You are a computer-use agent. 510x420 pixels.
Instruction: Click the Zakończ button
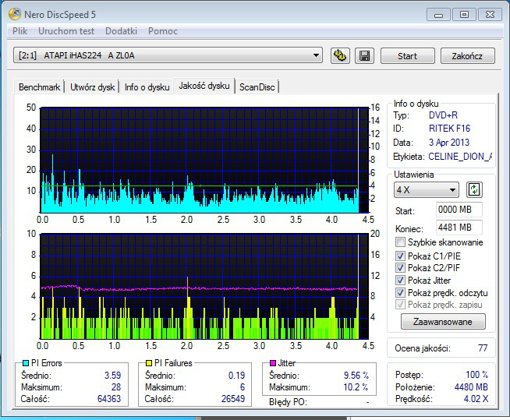pyautogui.click(x=467, y=56)
